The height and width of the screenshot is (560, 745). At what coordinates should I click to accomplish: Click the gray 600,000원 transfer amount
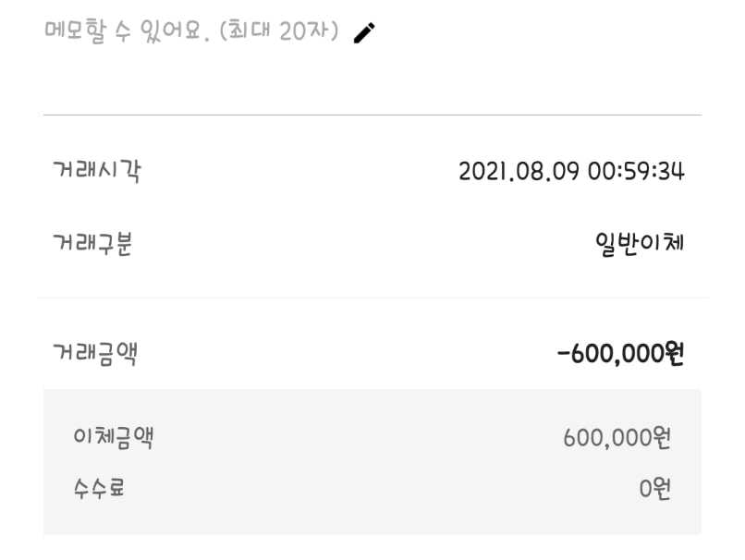coord(617,437)
